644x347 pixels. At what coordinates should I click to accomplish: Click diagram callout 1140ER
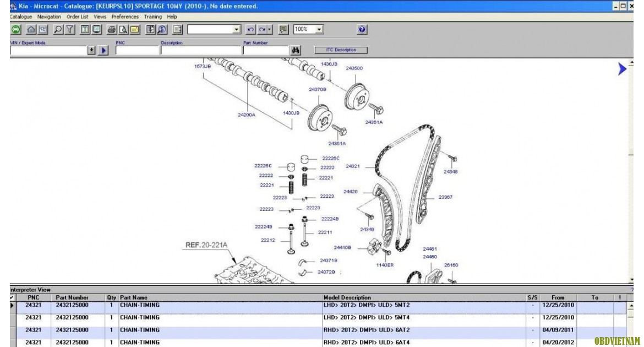coord(385,265)
